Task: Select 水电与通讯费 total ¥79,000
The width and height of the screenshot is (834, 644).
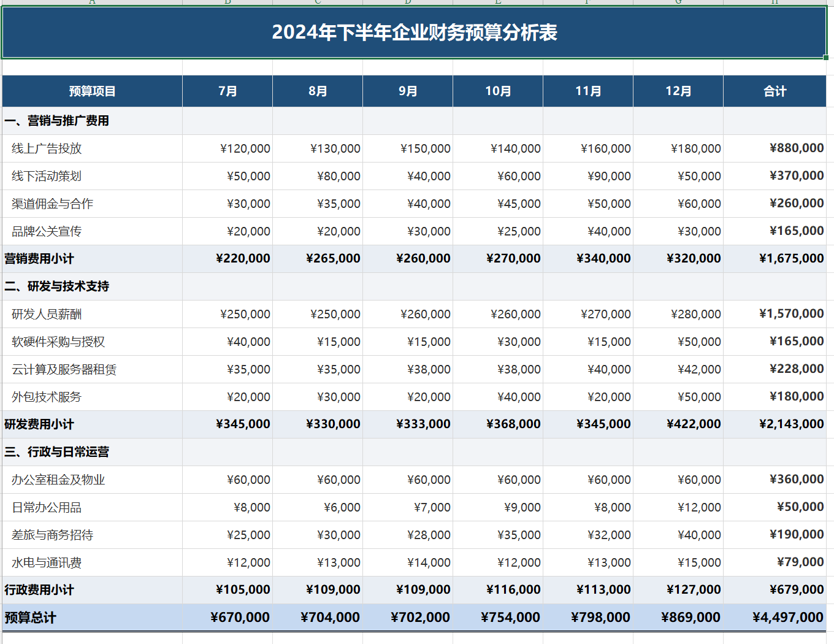Action: coord(775,562)
